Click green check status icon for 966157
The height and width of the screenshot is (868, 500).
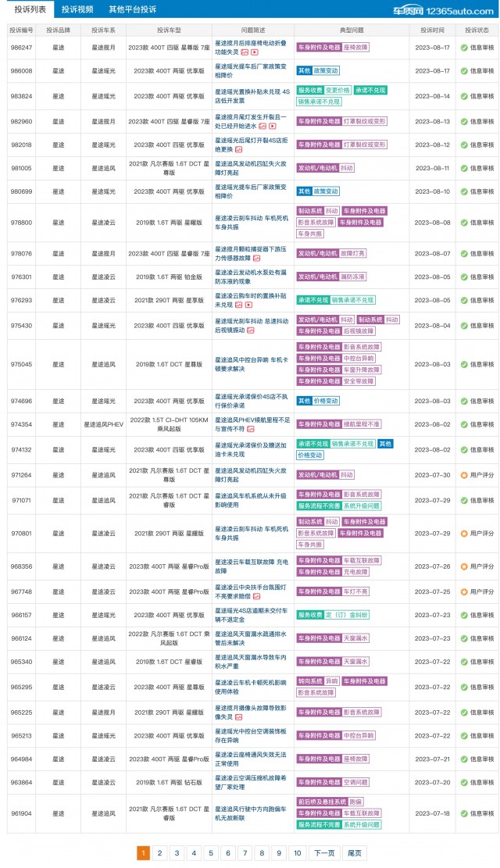click(x=464, y=615)
